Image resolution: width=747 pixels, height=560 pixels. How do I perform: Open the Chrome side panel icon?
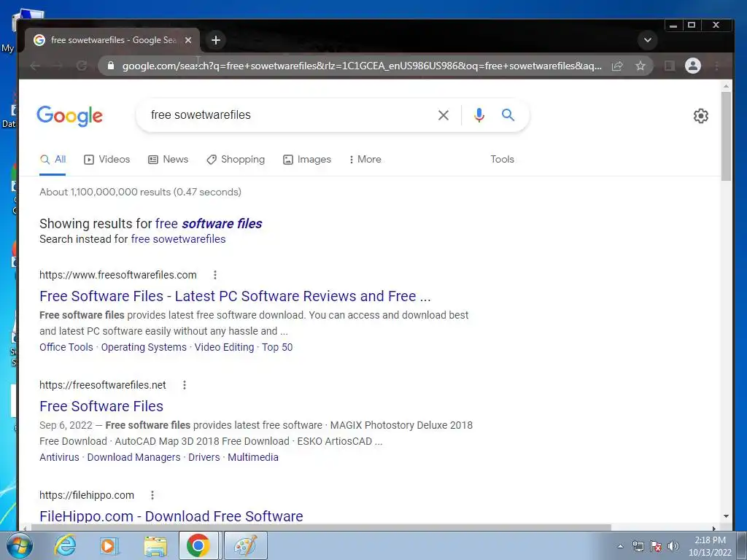670,66
